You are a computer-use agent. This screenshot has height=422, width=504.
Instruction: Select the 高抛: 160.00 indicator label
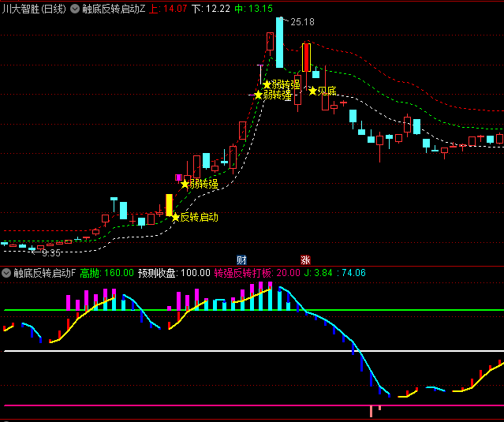point(106,274)
